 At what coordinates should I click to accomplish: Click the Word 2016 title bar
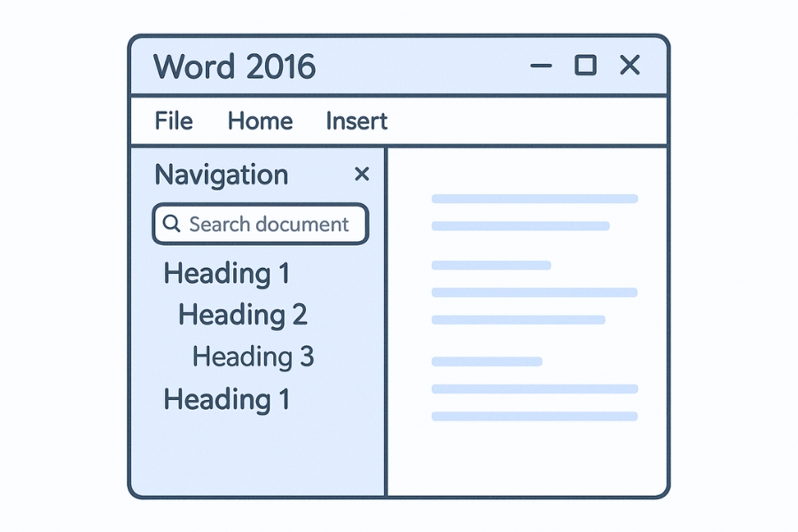[235, 67]
